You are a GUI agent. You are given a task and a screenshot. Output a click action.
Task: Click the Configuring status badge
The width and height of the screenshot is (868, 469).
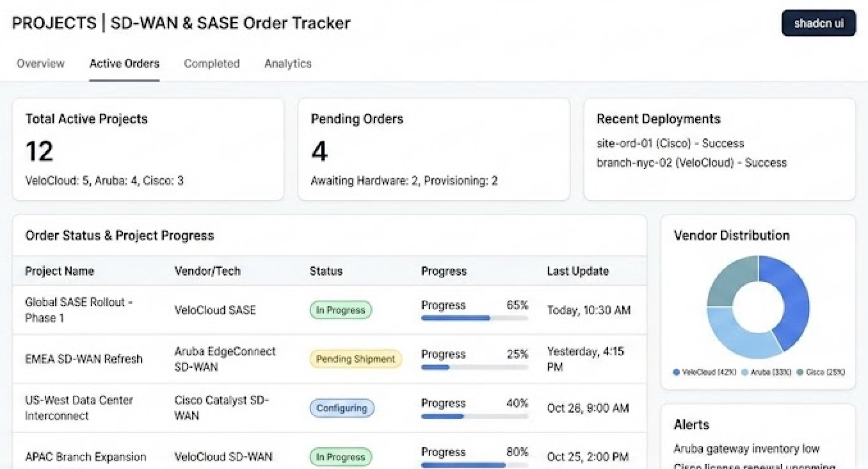pyautogui.click(x=342, y=408)
